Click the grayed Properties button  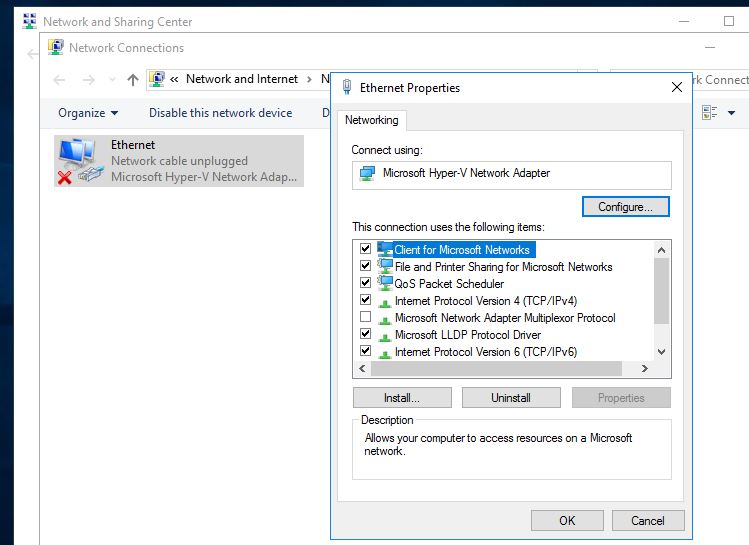(621, 398)
